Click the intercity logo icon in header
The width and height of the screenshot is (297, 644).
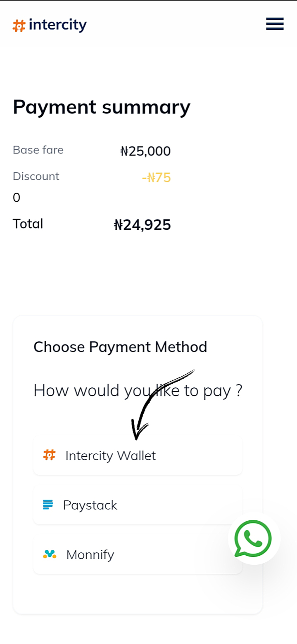(x=19, y=26)
